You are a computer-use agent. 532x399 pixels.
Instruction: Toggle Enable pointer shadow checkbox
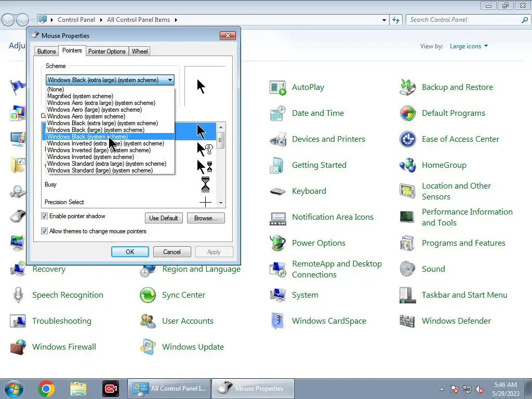click(44, 216)
